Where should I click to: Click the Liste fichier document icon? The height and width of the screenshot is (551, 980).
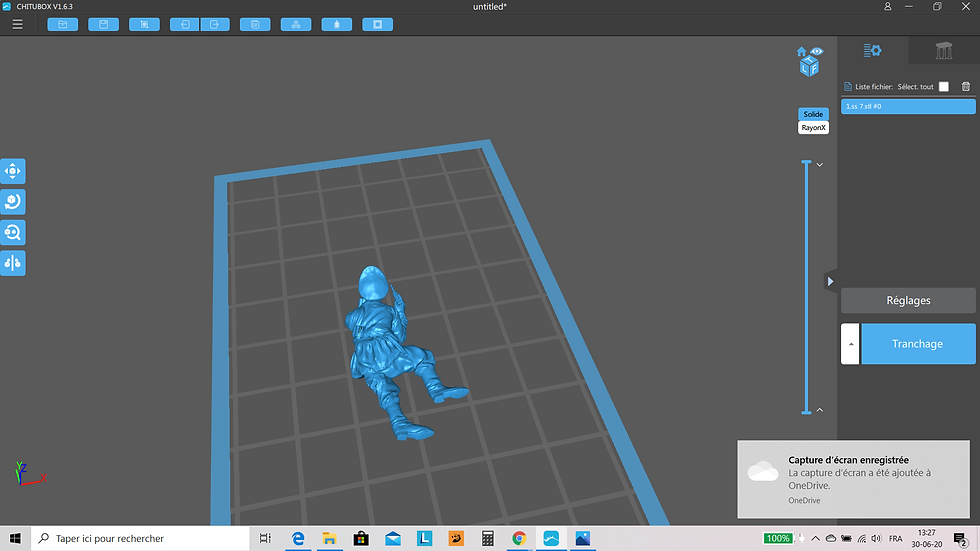pyautogui.click(x=848, y=87)
